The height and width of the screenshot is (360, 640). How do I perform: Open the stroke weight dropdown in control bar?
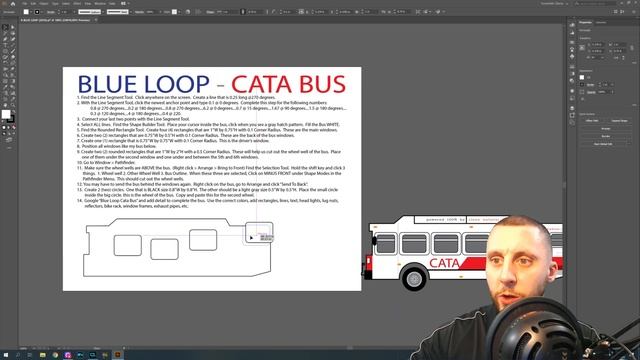(x=73, y=12)
